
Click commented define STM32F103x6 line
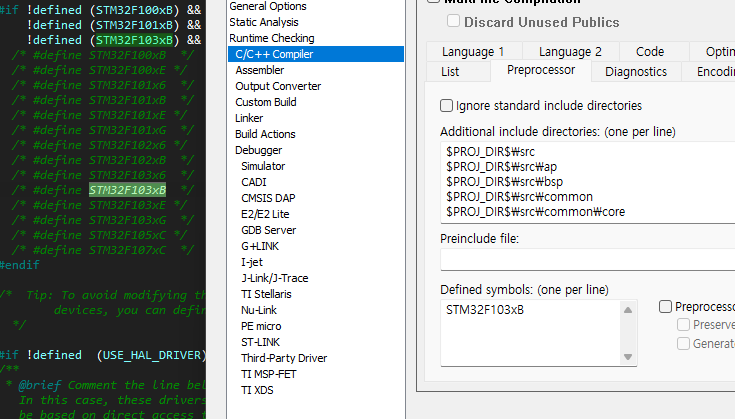coord(103,175)
